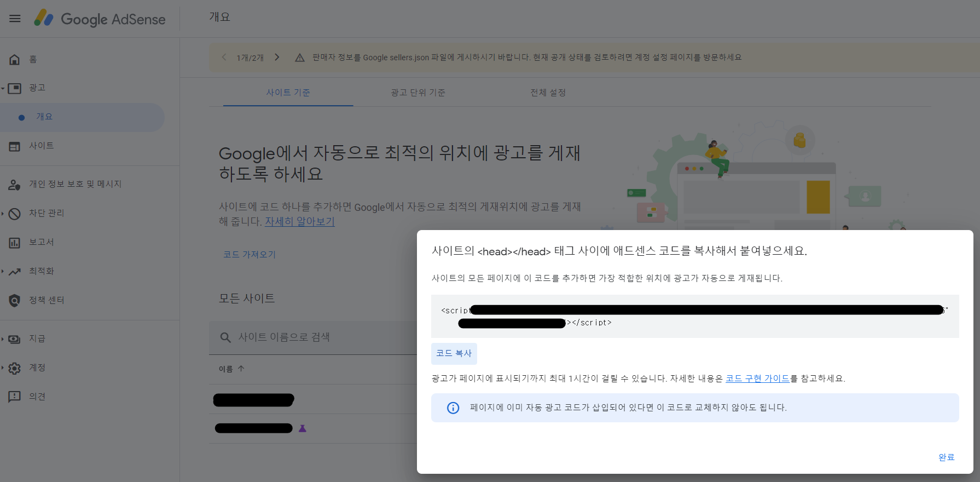Image resolution: width=980 pixels, height=482 pixels.
Task: Collapse the 광고 section arrow
Action: [3, 88]
